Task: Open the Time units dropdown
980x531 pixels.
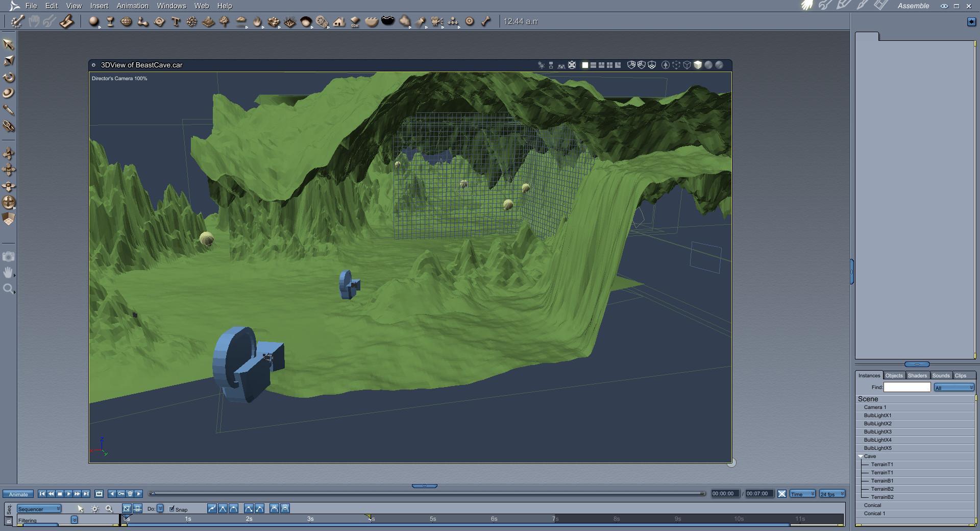Action: point(803,494)
